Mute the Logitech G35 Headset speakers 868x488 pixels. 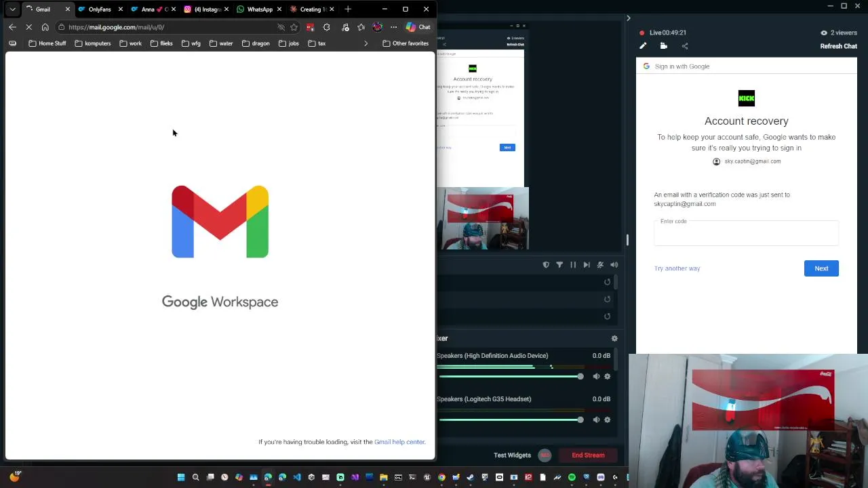click(596, 420)
